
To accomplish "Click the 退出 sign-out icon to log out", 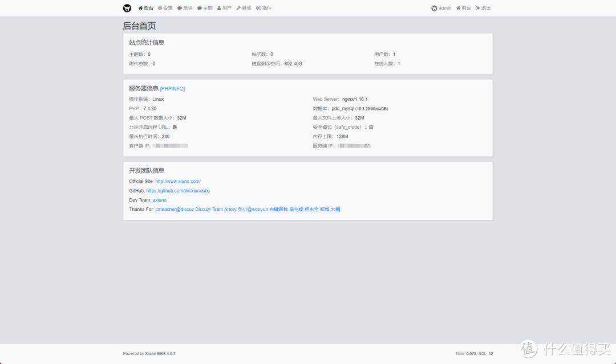I will pos(478,8).
